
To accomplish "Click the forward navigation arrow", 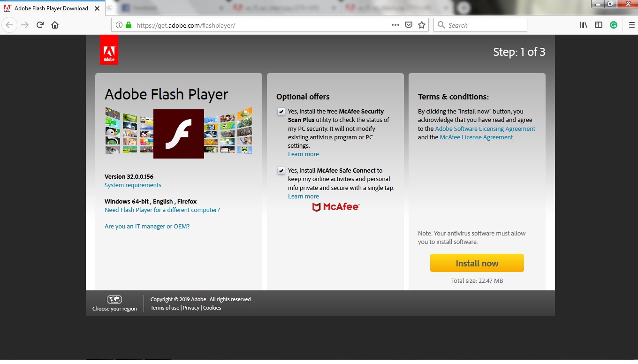I will [x=25, y=25].
